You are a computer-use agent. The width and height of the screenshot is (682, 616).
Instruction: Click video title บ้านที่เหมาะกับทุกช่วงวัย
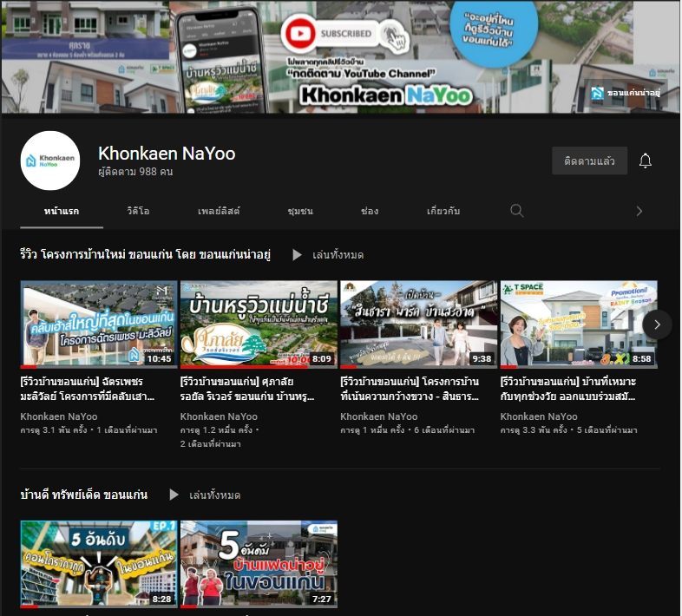(x=568, y=389)
